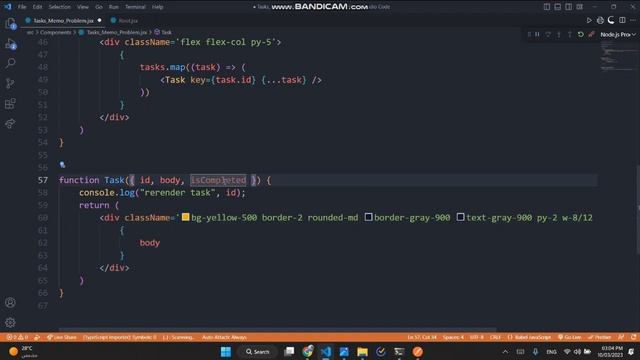Image resolution: width=640 pixels, height=360 pixels.
Task: Open the View menu
Action: pyautogui.click(x=82, y=7)
